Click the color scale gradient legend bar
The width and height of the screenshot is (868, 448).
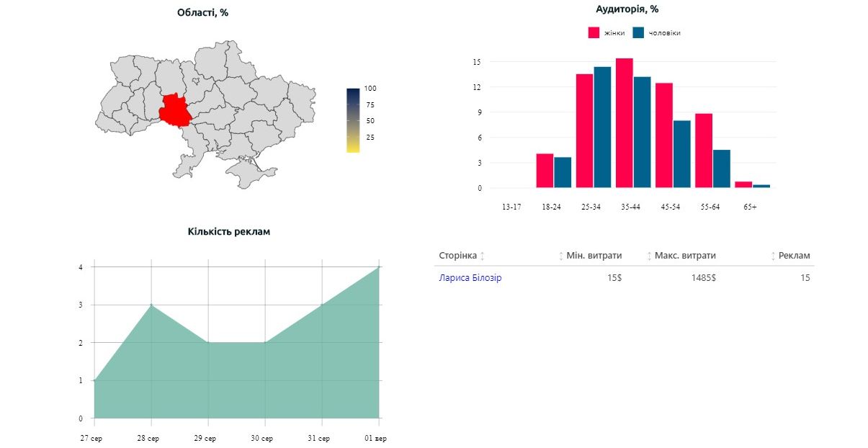pyautogui.click(x=353, y=120)
